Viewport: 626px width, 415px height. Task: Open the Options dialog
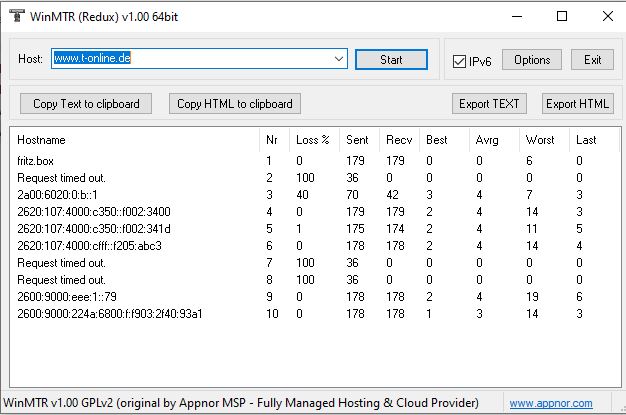[532, 60]
